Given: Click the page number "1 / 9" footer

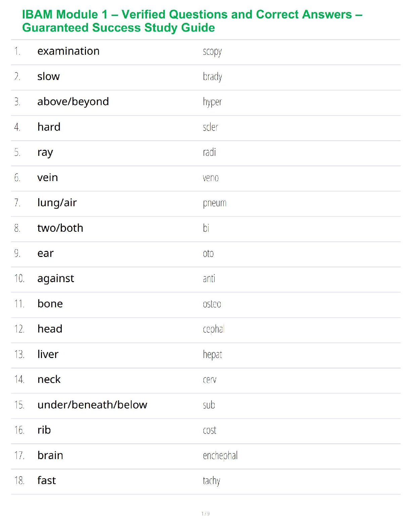Looking at the screenshot, I should click(205, 514).
